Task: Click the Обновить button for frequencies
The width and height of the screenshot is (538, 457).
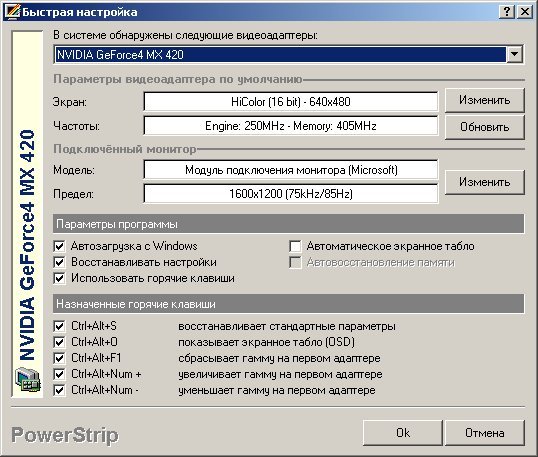Action: coord(484,127)
